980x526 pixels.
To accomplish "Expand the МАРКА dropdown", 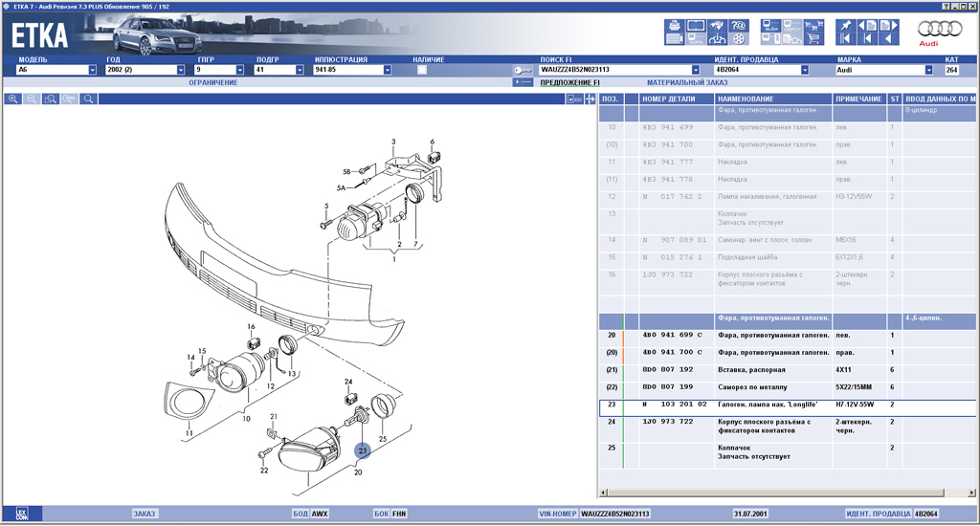I will click(928, 70).
